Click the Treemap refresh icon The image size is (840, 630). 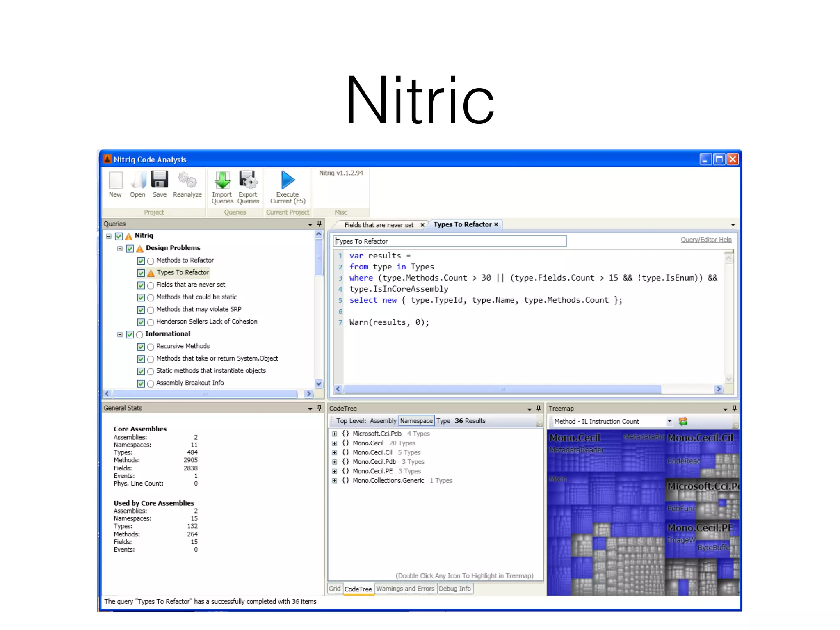coord(683,421)
